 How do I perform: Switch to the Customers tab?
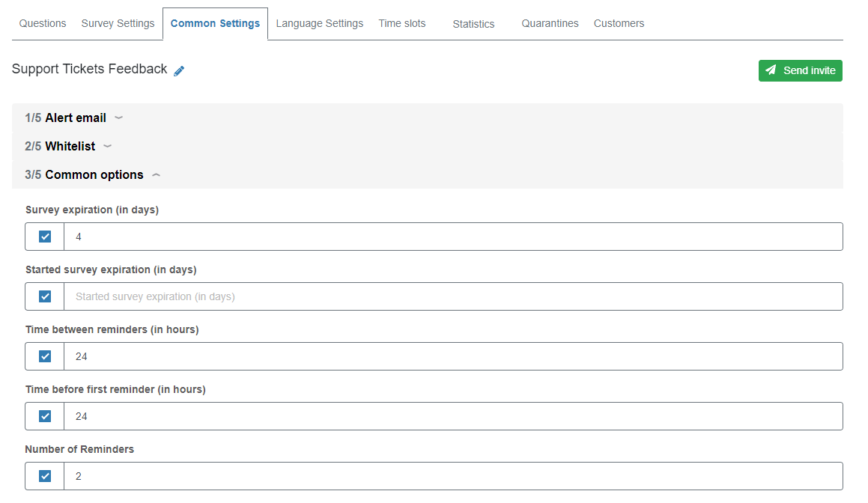(619, 23)
